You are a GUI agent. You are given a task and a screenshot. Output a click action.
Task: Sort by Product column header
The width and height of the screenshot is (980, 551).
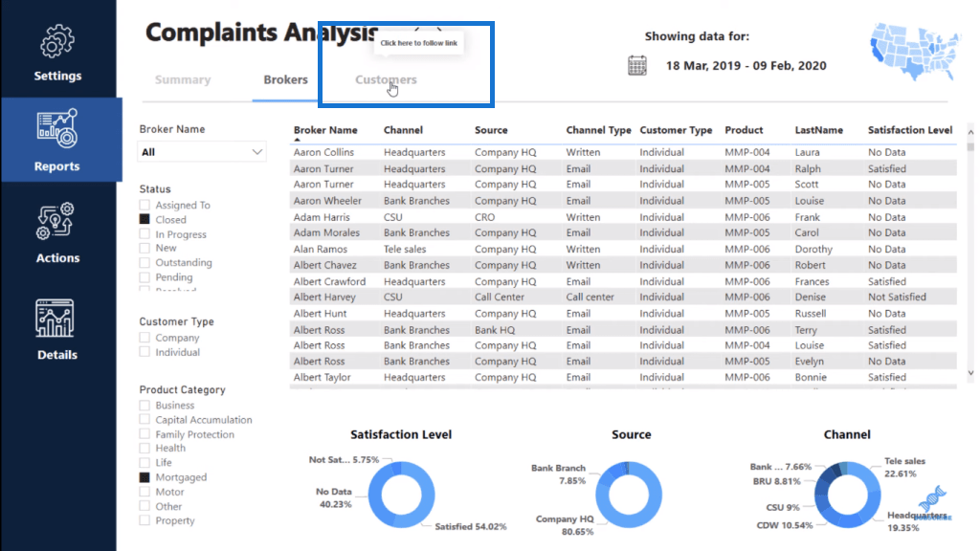tap(744, 130)
